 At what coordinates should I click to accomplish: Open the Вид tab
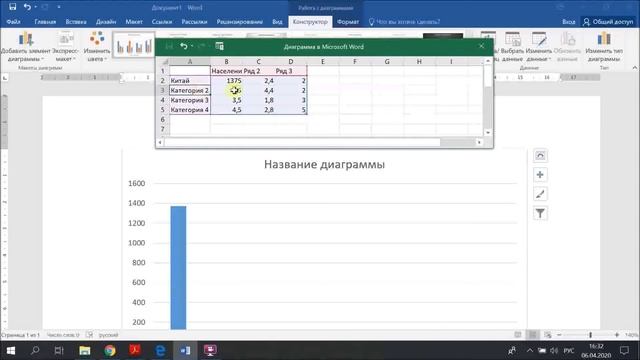[x=277, y=22]
